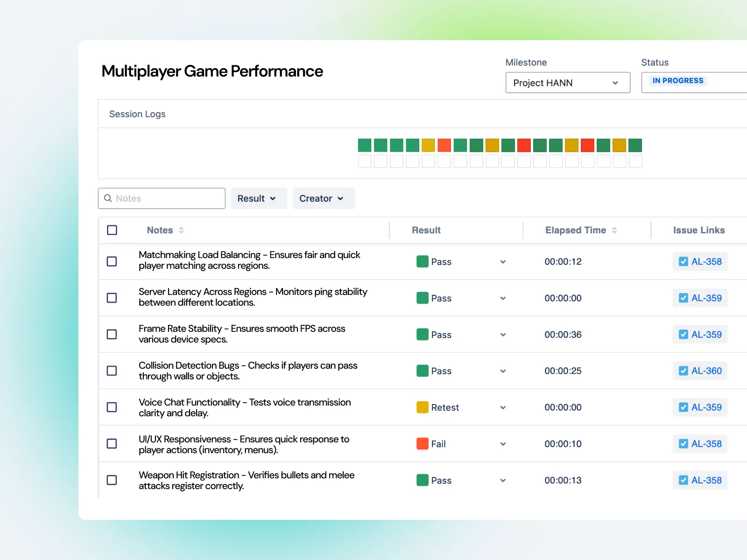
Task: Click the IN PROGRESS status badge
Action: [x=677, y=81]
